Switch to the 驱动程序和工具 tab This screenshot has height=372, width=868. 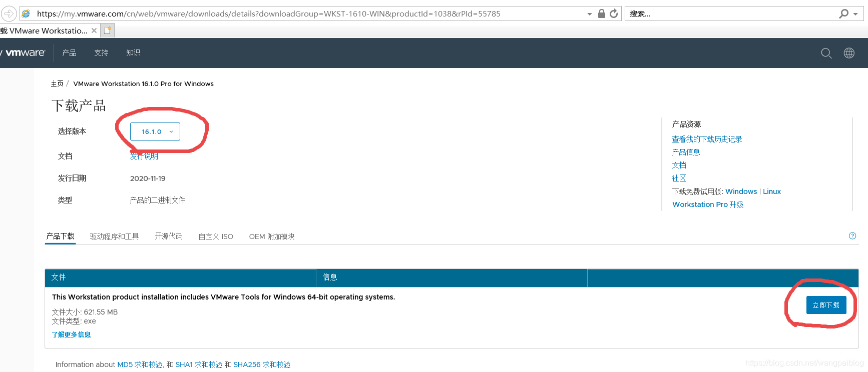(114, 236)
